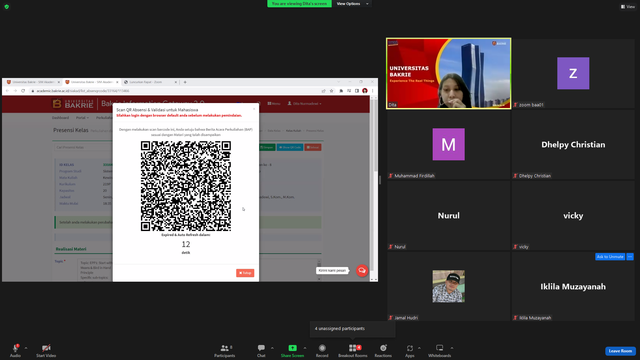This screenshot has height=360, width=640.
Task: Click the browser profile avatar
Action: pyautogui.click(x=365, y=91)
